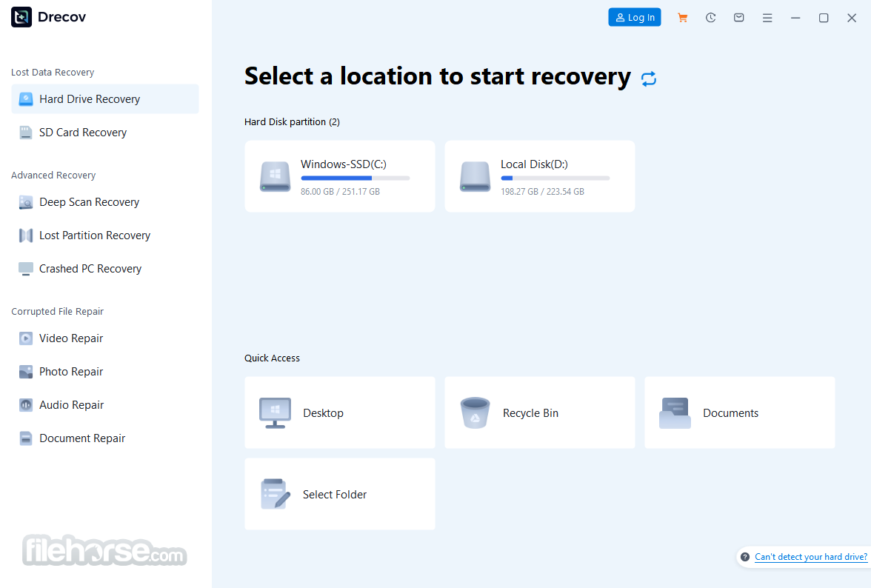Open the hamburger menu icon
Screen dimensions: 871x588
pos(767,18)
